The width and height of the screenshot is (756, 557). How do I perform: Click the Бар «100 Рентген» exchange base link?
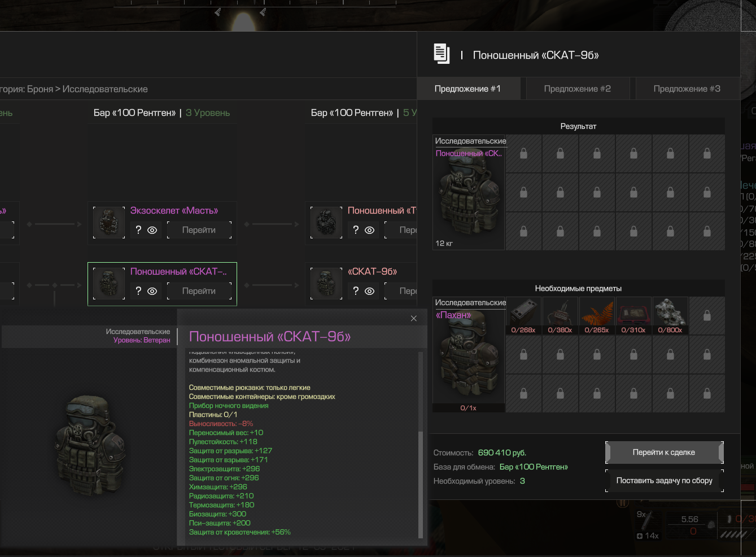(534, 467)
